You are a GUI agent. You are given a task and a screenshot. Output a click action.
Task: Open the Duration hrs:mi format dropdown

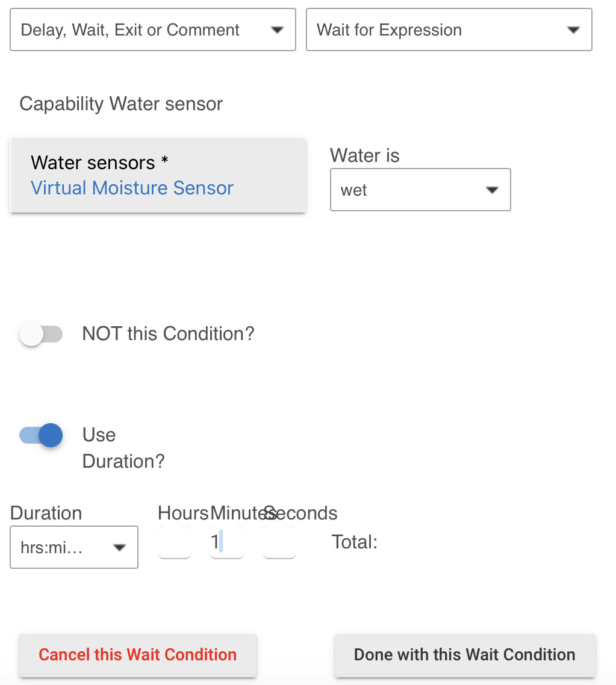(74, 547)
